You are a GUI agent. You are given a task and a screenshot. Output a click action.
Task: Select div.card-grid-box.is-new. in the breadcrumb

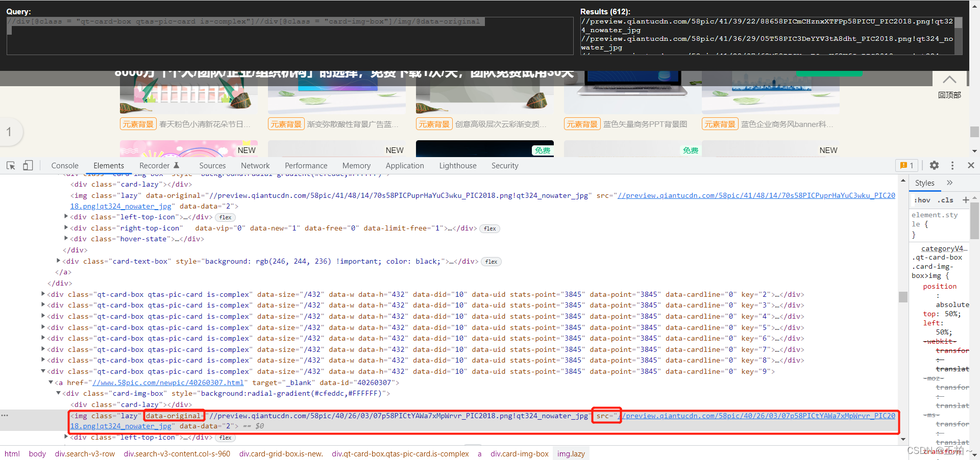point(281,453)
